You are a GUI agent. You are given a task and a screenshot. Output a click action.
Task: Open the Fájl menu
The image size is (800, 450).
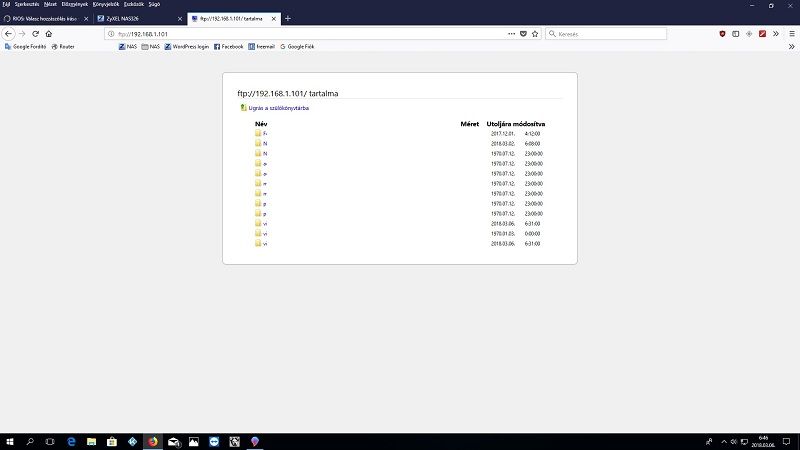click(6, 4)
